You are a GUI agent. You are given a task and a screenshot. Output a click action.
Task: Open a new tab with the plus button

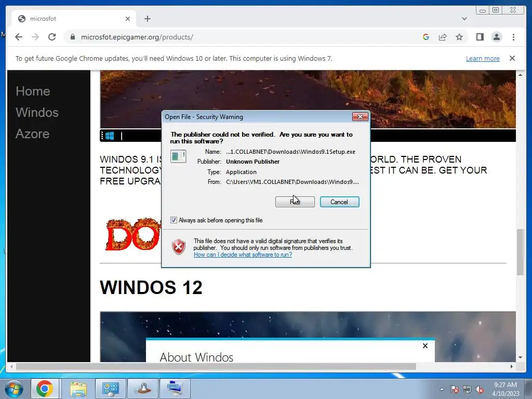point(147,19)
